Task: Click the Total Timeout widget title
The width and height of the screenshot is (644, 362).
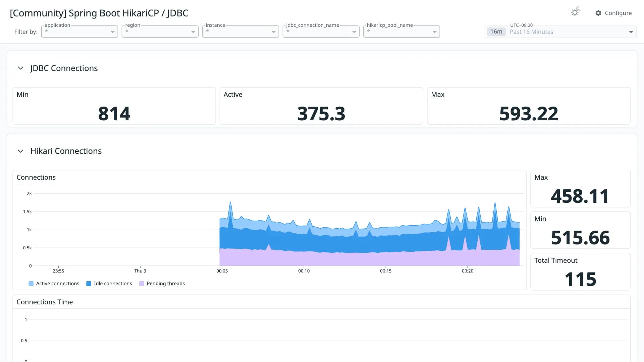Action: click(x=556, y=260)
